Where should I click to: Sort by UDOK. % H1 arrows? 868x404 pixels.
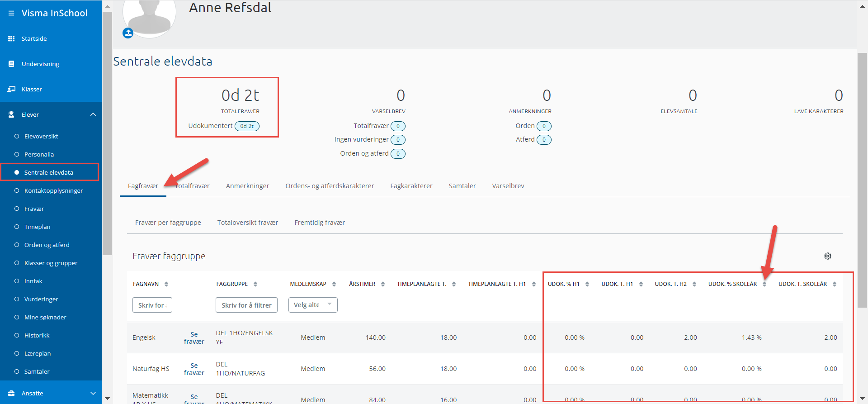587,284
